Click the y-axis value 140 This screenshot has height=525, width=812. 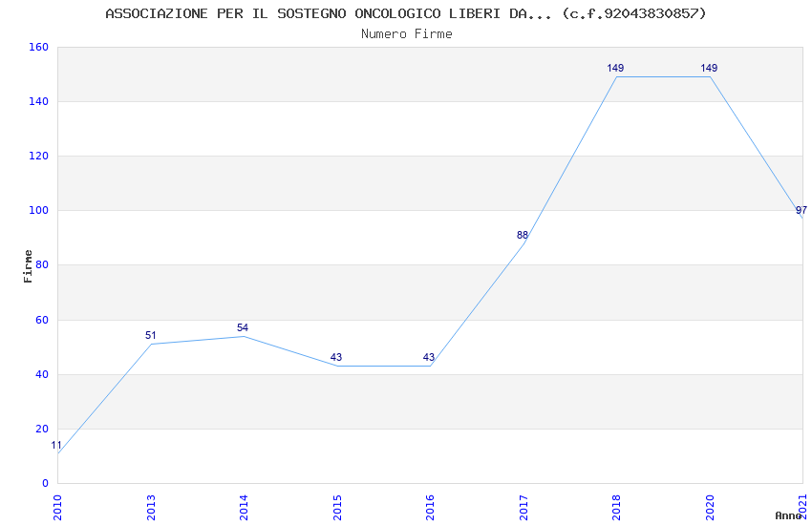(39, 101)
